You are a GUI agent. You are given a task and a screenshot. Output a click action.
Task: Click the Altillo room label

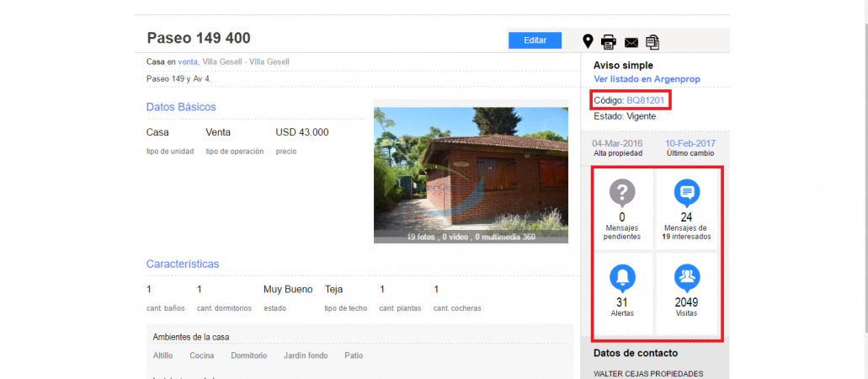point(162,355)
